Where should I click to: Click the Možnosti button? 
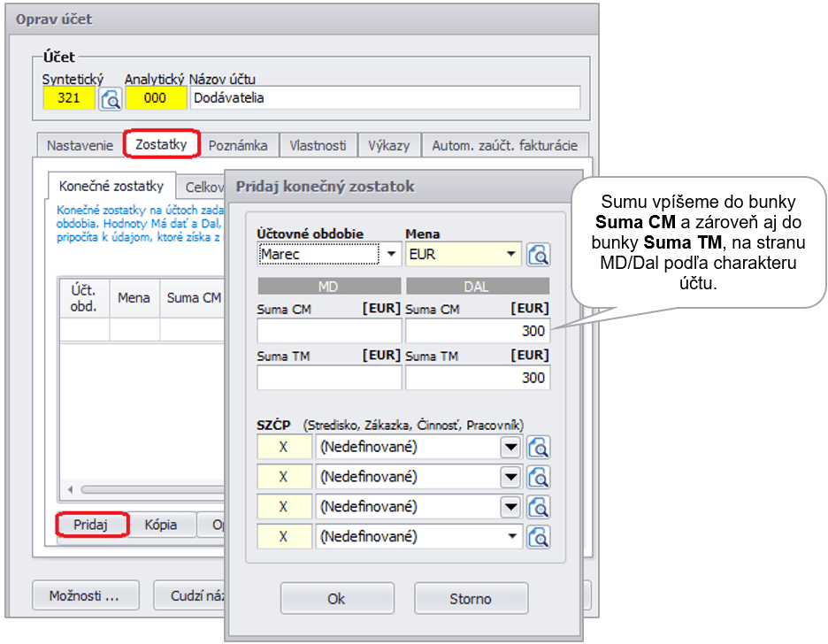[x=84, y=596]
